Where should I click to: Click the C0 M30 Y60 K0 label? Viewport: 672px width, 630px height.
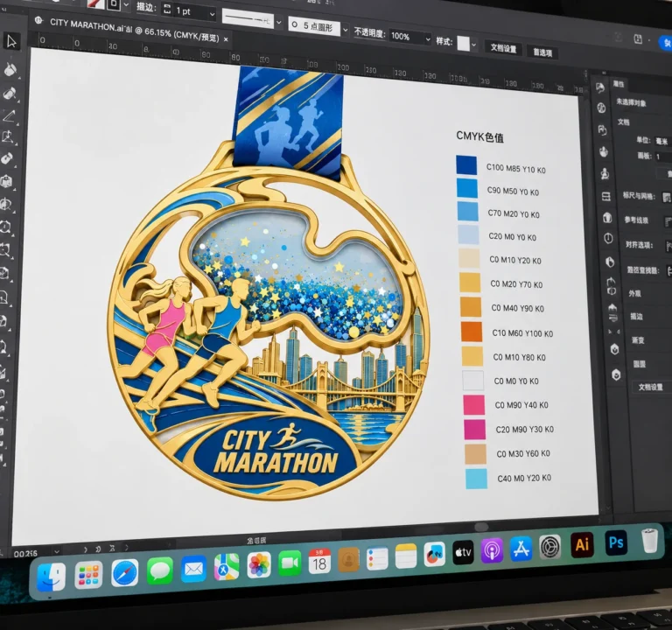pyautogui.click(x=523, y=453)
